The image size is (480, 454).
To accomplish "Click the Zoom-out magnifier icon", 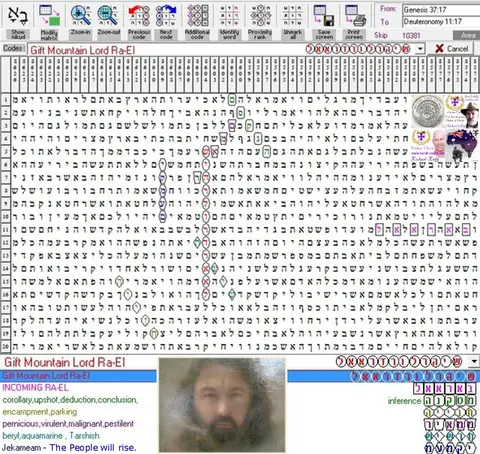I will click(108, 15).
